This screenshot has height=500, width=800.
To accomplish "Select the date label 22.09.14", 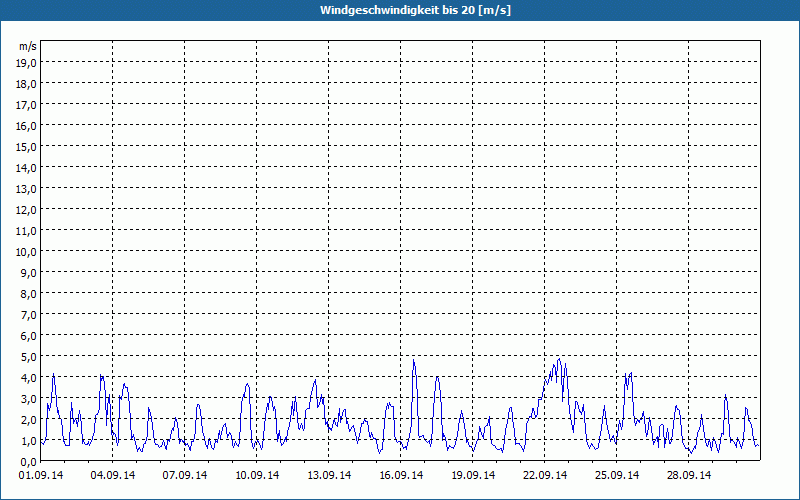I will (544, 475).
